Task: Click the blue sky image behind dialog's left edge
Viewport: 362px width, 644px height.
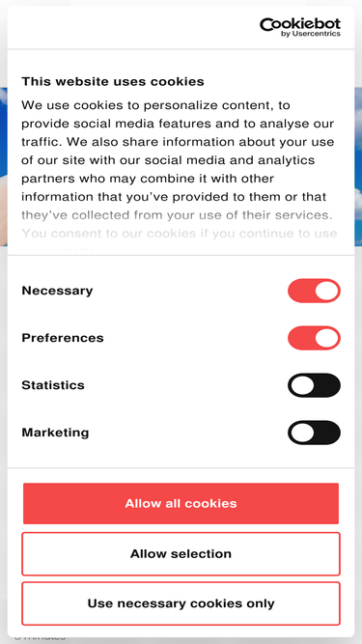Action: coord(3,164)
